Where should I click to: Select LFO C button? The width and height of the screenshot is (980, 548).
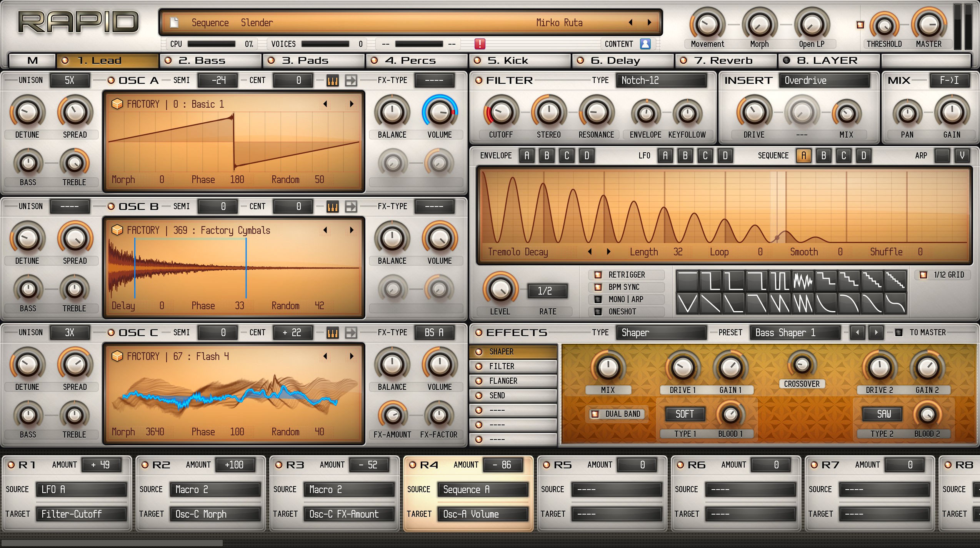pyautogui.click(x=705, y=155)
